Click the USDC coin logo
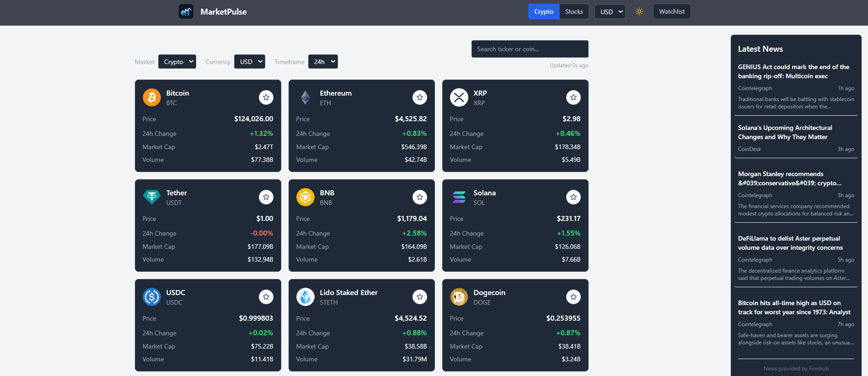The image size is (868, 376). pyautogui.click(x=152, y=297)
